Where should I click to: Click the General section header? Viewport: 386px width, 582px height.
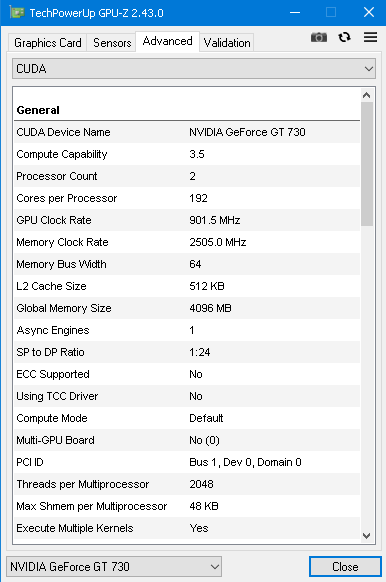pos(38,110)
